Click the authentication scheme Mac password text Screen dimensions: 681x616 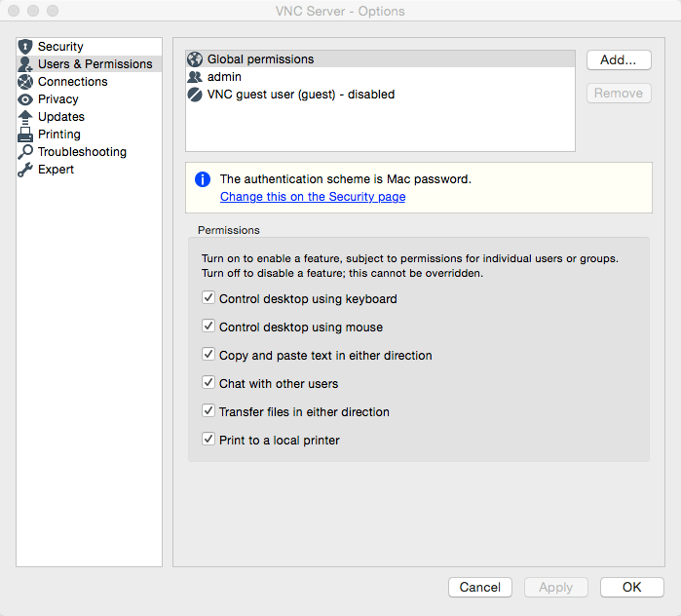[346, 179]
